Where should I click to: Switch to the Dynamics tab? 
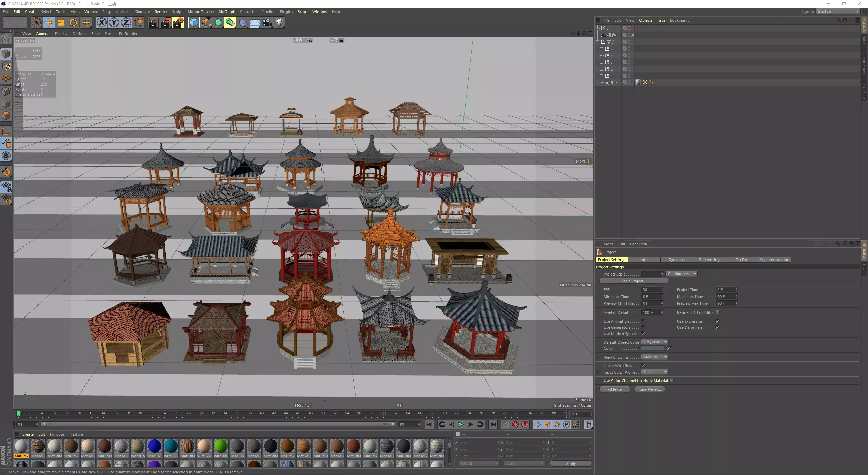coord(676,260)
